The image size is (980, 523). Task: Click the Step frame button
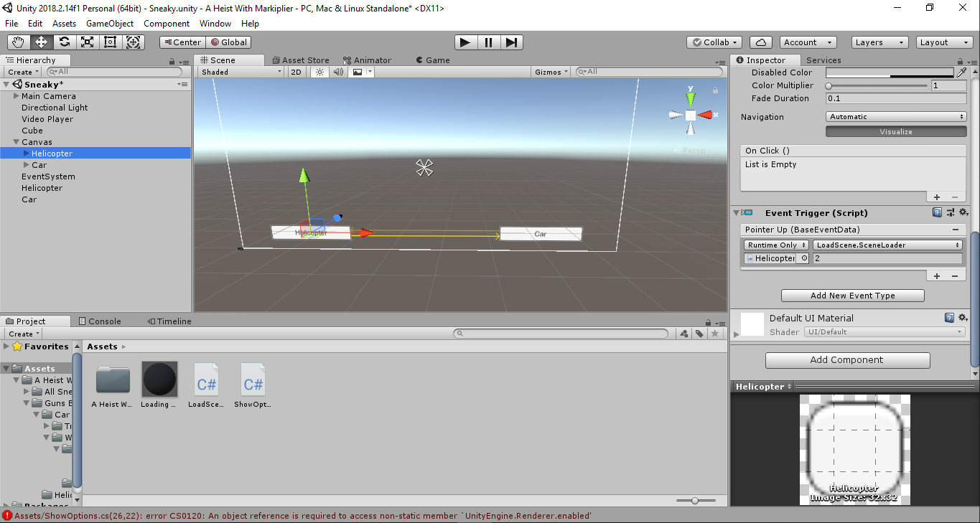coord(511,42)
